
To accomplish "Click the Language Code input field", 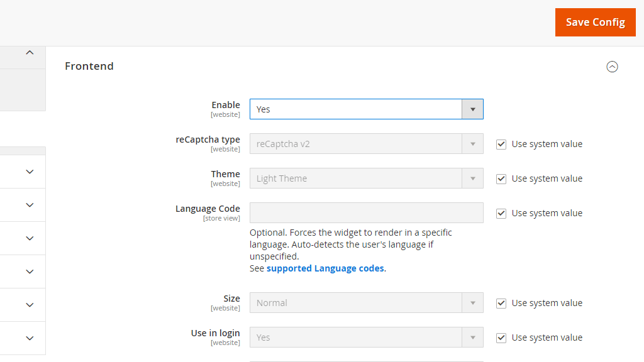I will [x=367, y=212].
